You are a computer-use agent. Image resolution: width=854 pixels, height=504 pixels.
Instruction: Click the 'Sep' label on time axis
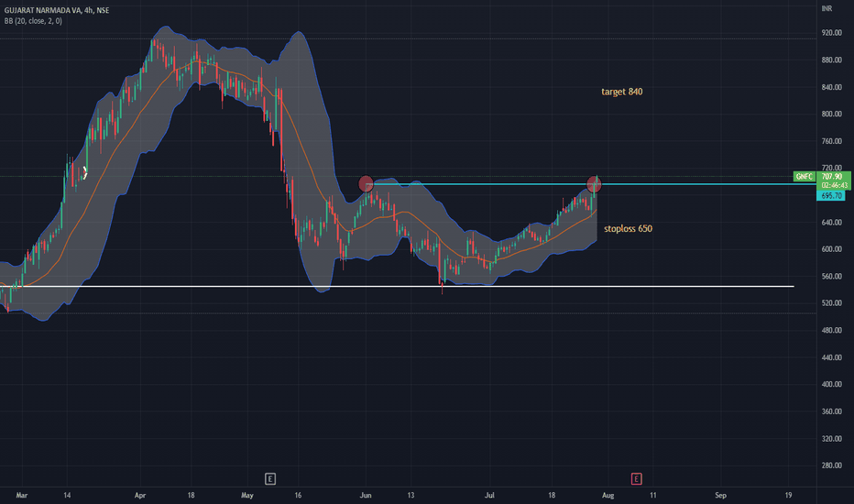coord(720,495)
